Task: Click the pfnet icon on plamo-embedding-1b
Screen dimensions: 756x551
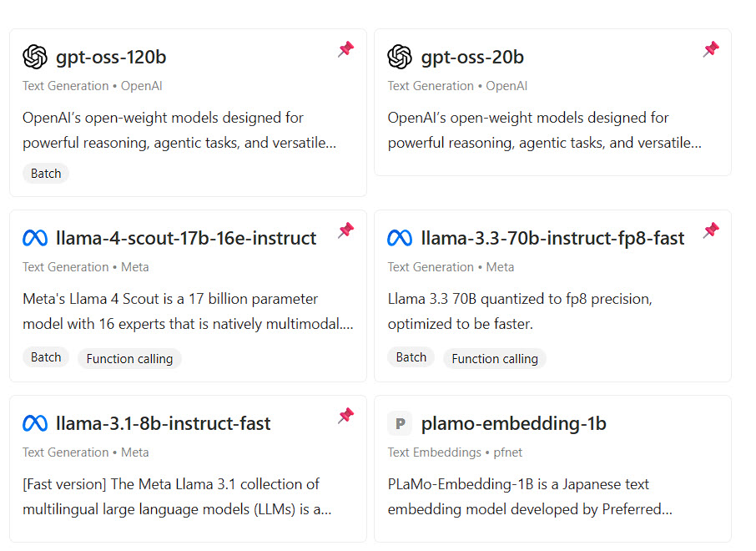Action: [400, 423]
